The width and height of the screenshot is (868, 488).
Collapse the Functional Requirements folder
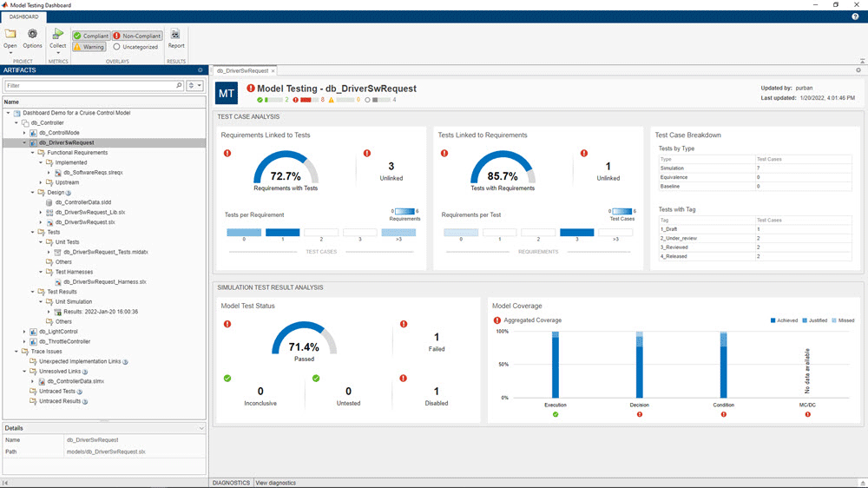pos(40,153)
